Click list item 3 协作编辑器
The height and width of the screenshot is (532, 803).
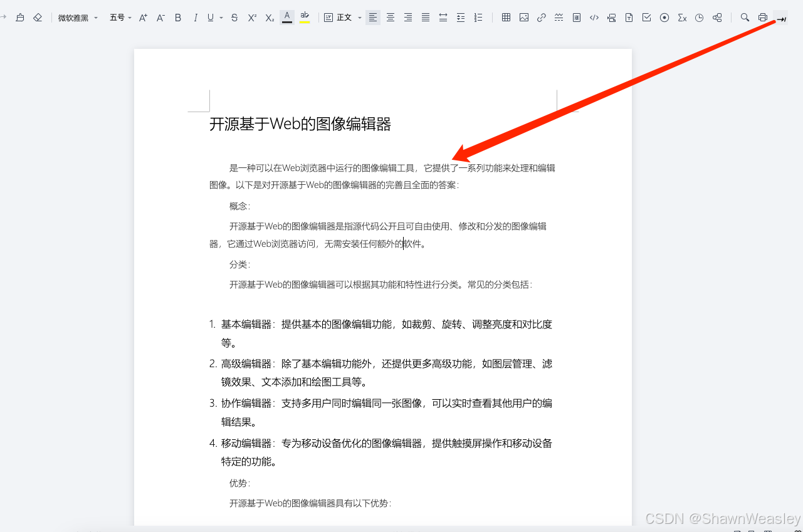pyautogui.click(x=381, y=412)
